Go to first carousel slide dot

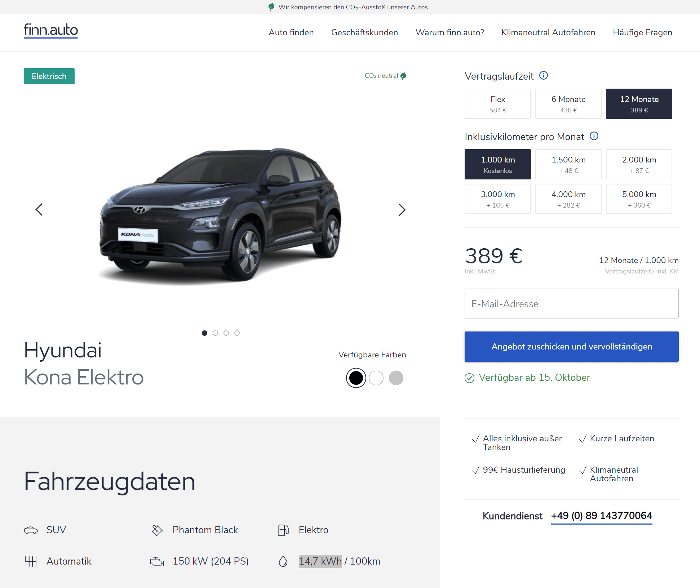coord(204,333)
